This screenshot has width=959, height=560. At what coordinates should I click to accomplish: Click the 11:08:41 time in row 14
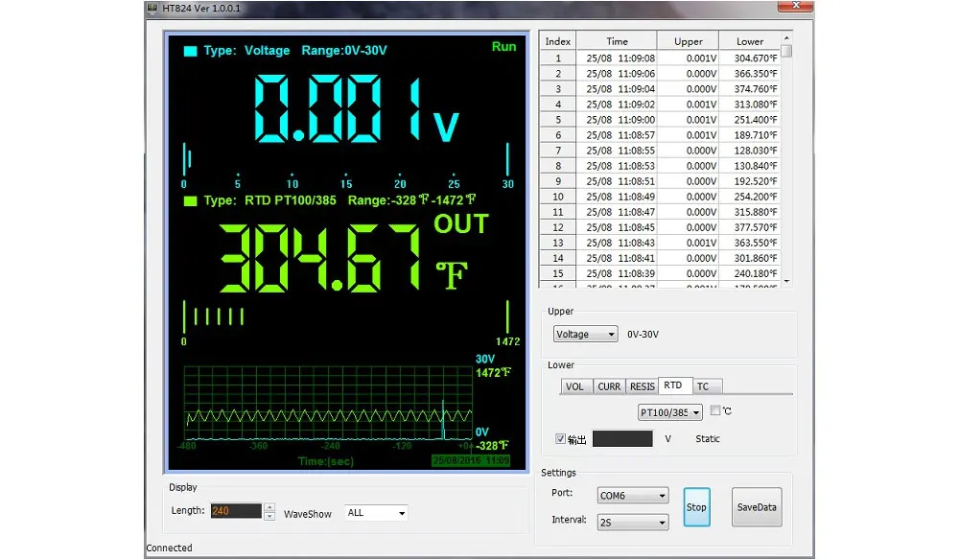(617, 258)
